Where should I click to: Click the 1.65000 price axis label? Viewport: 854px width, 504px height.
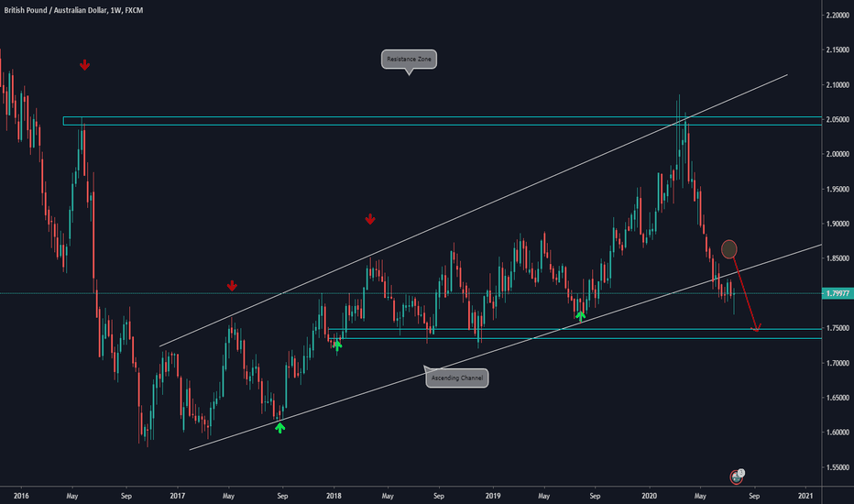tap(838, 398)
